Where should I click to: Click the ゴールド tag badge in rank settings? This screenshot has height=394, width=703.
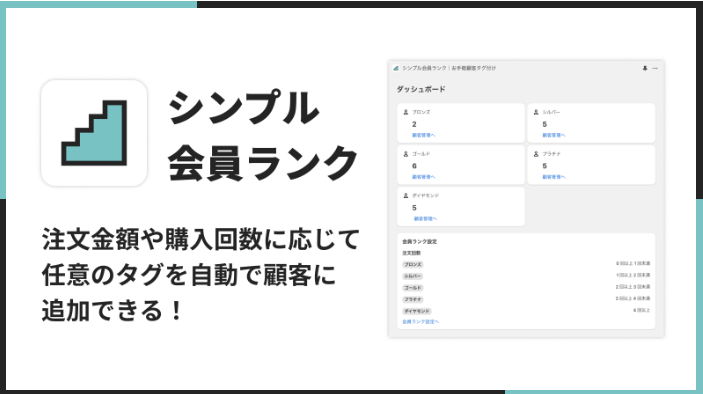412,288
